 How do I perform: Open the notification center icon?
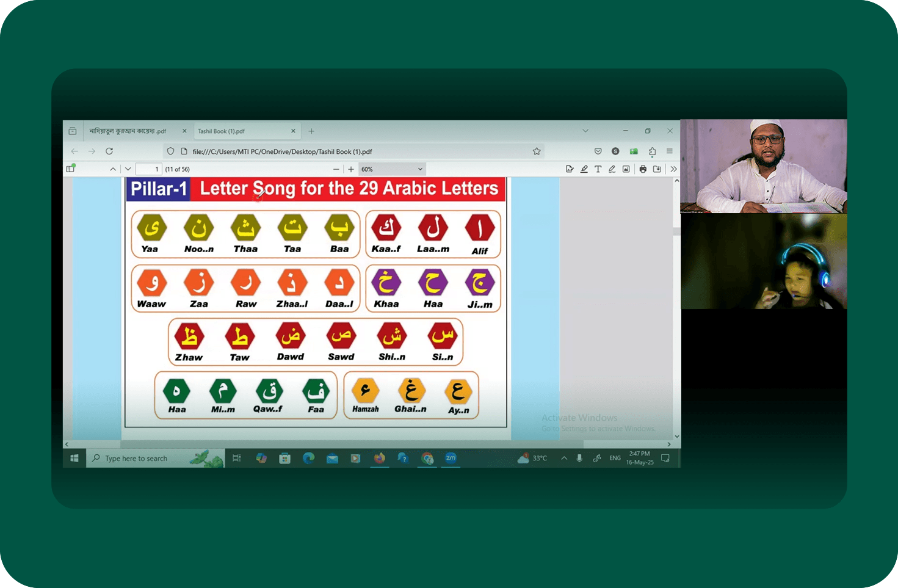click(665, 459)
